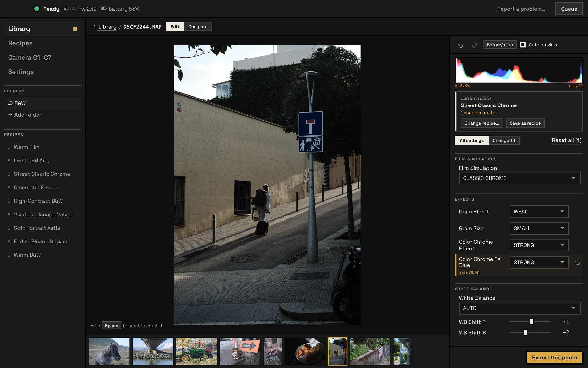Screen dimensions: 588x368
Task: Click Export this photo button
Action: pos(555,358)
